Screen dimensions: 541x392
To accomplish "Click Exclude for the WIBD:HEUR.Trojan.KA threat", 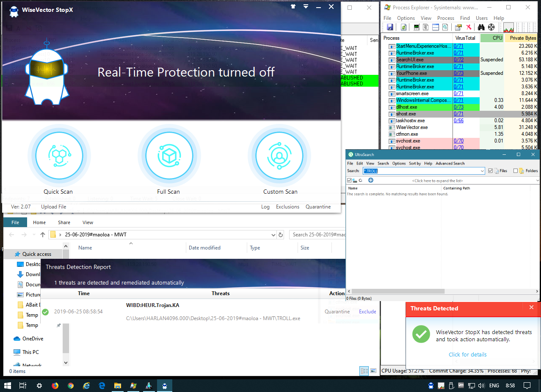I will (x=367, y=312).
